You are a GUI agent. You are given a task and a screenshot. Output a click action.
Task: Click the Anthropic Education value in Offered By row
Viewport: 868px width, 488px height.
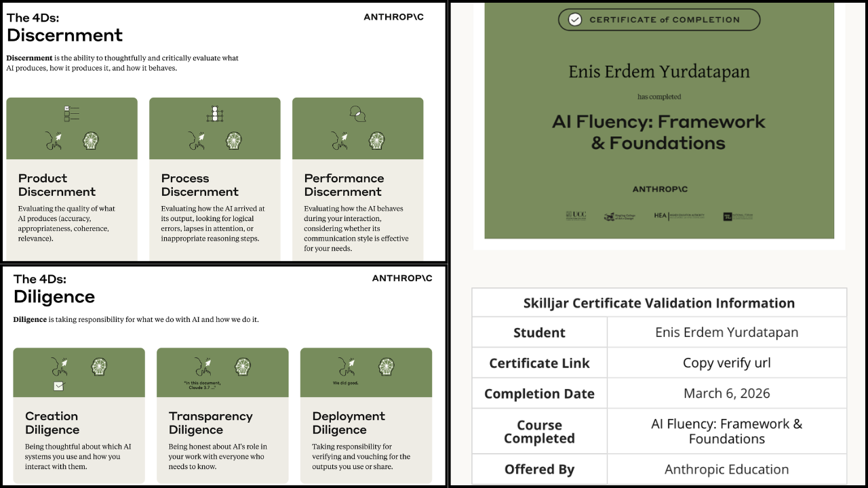click(726, 469)
